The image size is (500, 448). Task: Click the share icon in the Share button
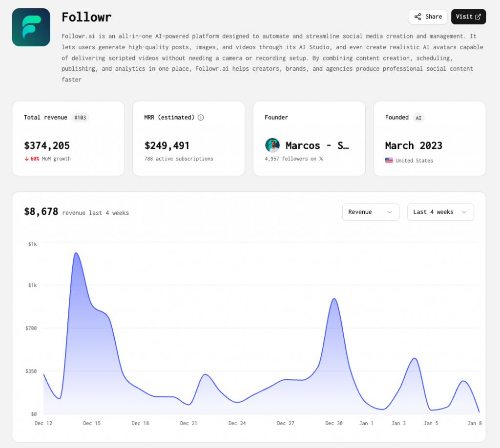point(418,17)
